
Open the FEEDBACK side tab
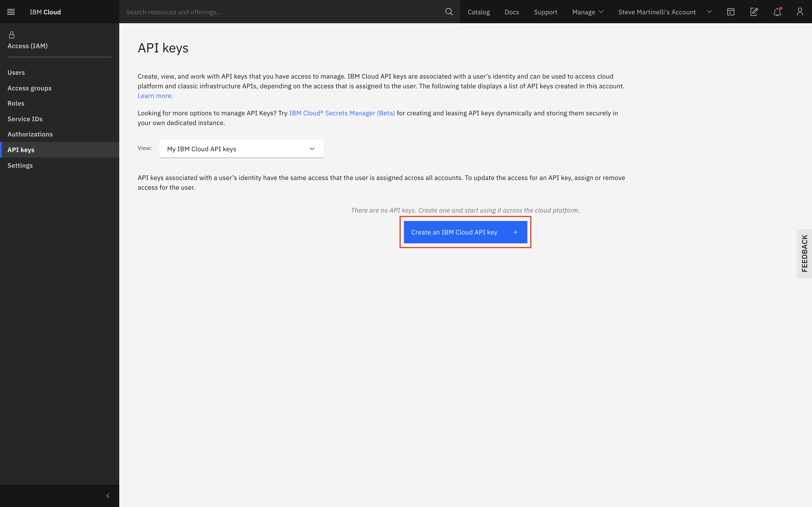click(804, 253)
